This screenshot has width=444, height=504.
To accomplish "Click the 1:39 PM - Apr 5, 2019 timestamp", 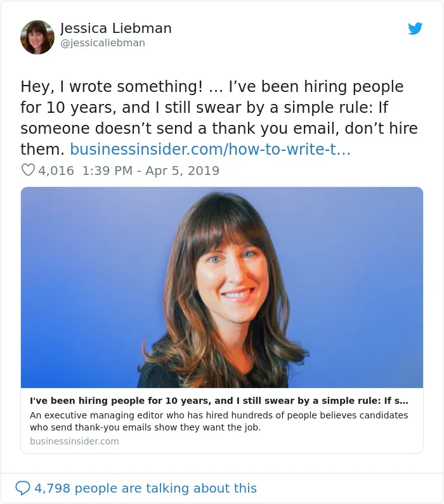I will click(150, 171).
